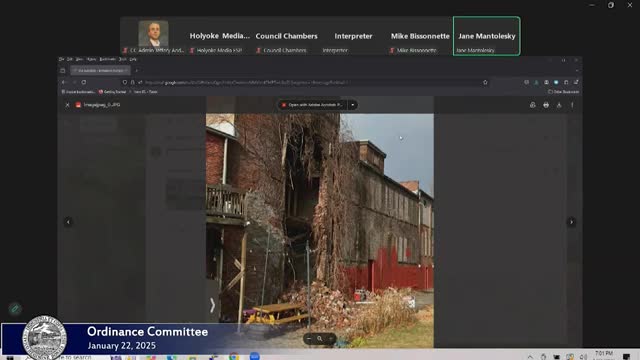The width and height of the screenshot is (640, 360).
Task: Select the CC Admin participant tile
Action: [153, 36]
